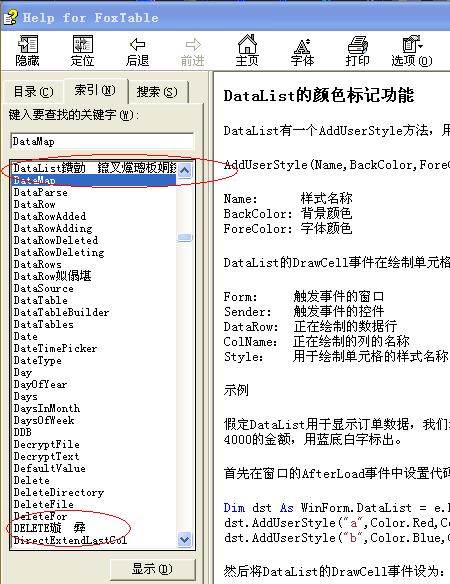
Task: Switch to the 目录 (Contents) tab
Action: (33, 92)
